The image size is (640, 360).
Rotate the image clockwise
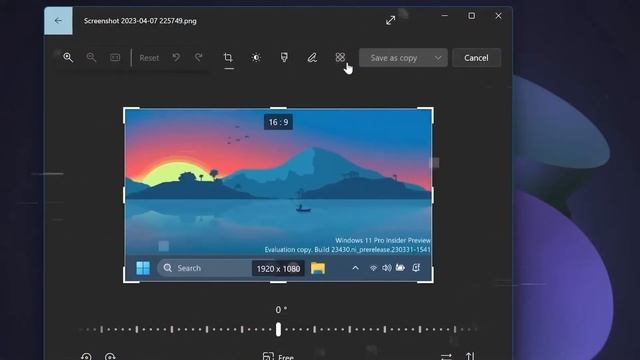coord(110,356)
